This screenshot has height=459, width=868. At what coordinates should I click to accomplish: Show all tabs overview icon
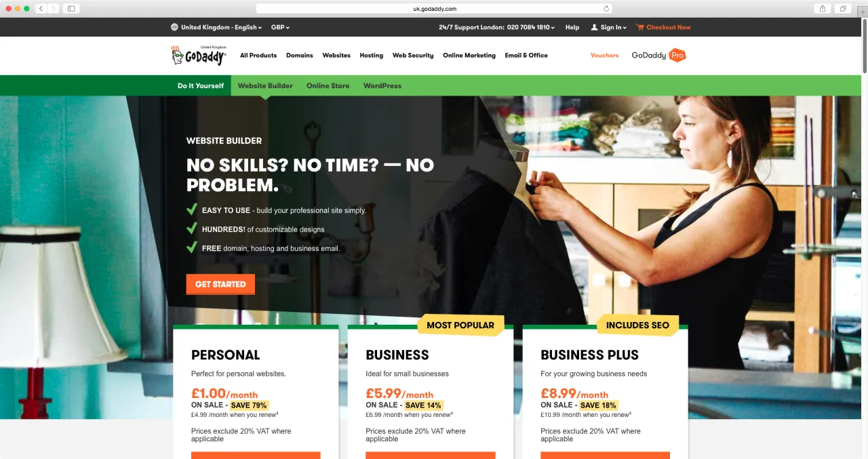843,8
